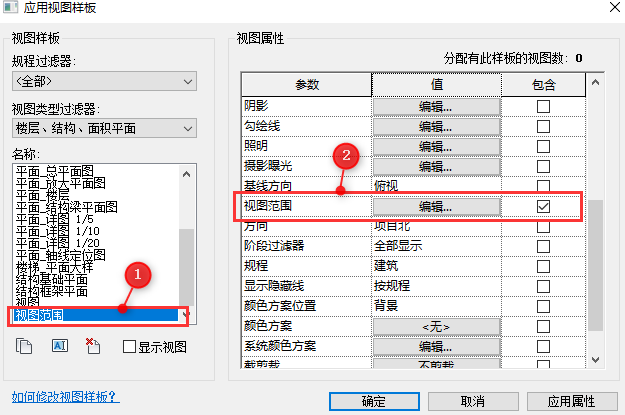Click the rename template icon
Image resolution: width=625 pixels, height=415 pixels.
pos(60,346)
